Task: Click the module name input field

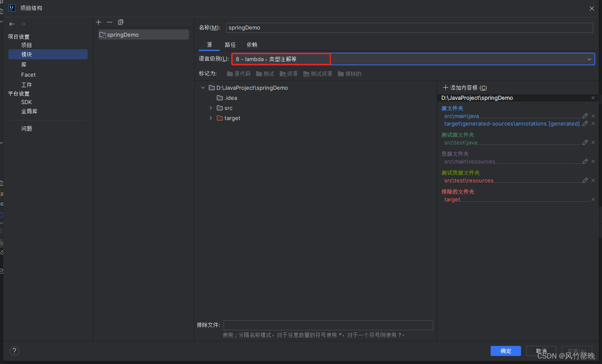Action: coord(410,27)
